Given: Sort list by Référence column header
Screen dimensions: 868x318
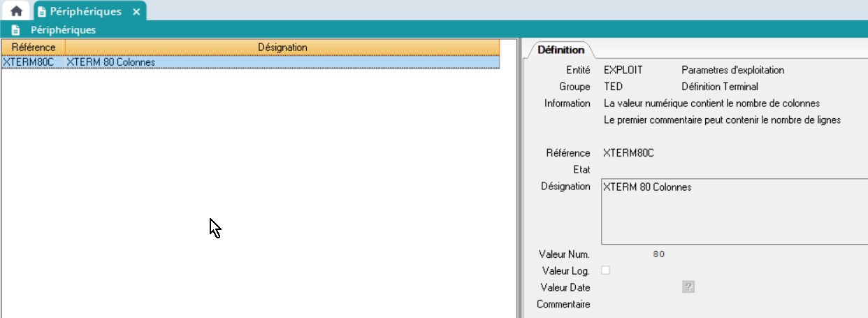Looking at the screenshot, I should [x=34, y=47].
